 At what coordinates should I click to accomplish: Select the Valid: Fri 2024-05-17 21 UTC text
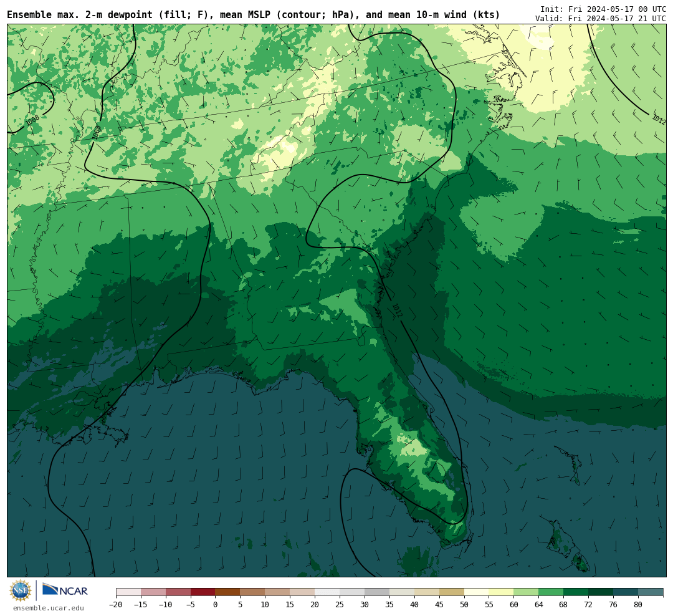[x=601, y=19]
